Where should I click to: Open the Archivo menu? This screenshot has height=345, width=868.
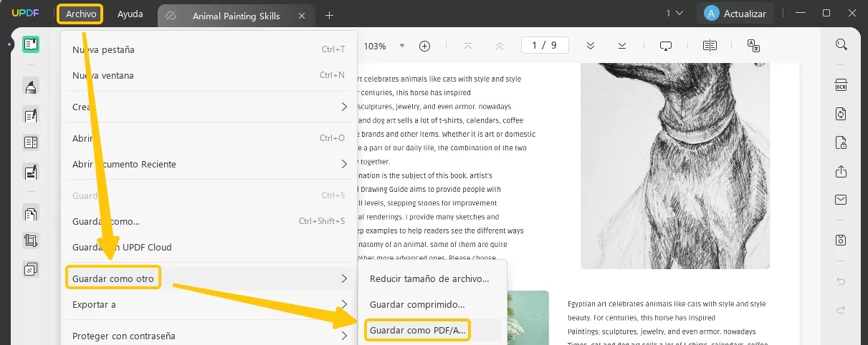[x=80, y=14]
